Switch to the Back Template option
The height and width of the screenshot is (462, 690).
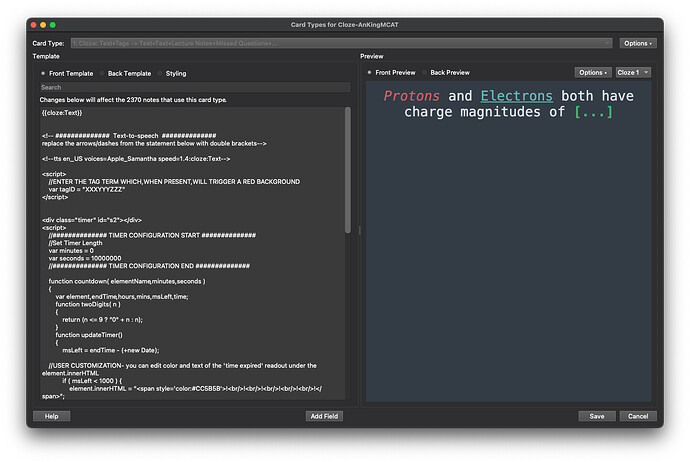coord(102,73)
